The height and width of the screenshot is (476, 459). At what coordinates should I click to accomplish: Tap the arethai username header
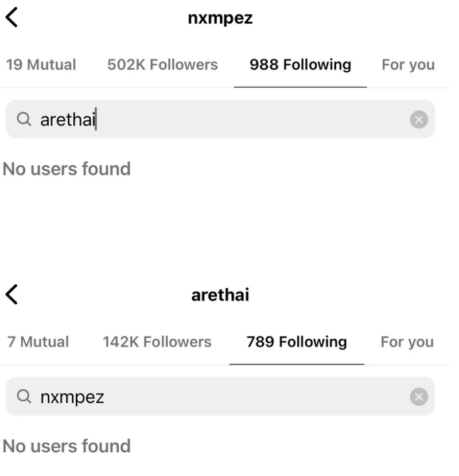(220, 296)
